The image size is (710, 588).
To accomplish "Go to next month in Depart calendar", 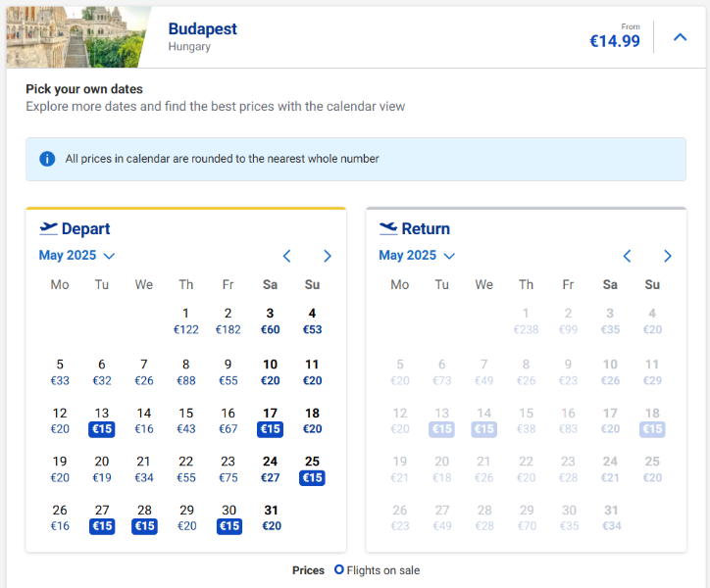I will (328, 256).
